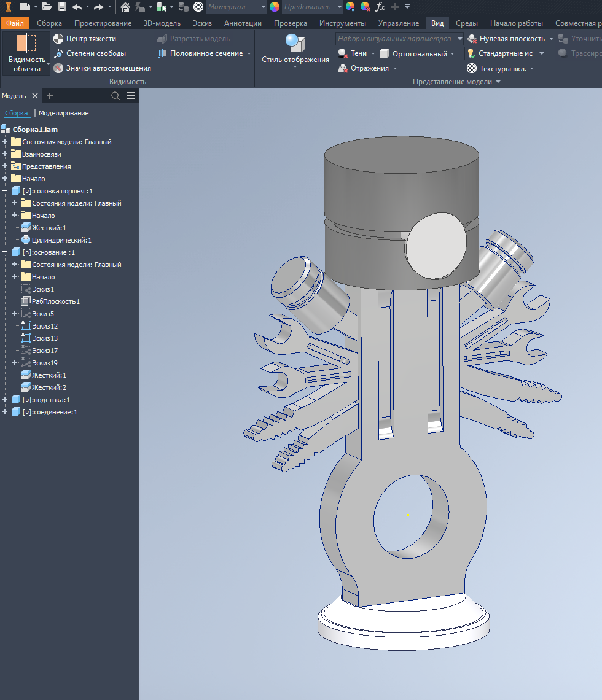
Task: Search the model browser with the magnifier icon
Action: (115, 96)
